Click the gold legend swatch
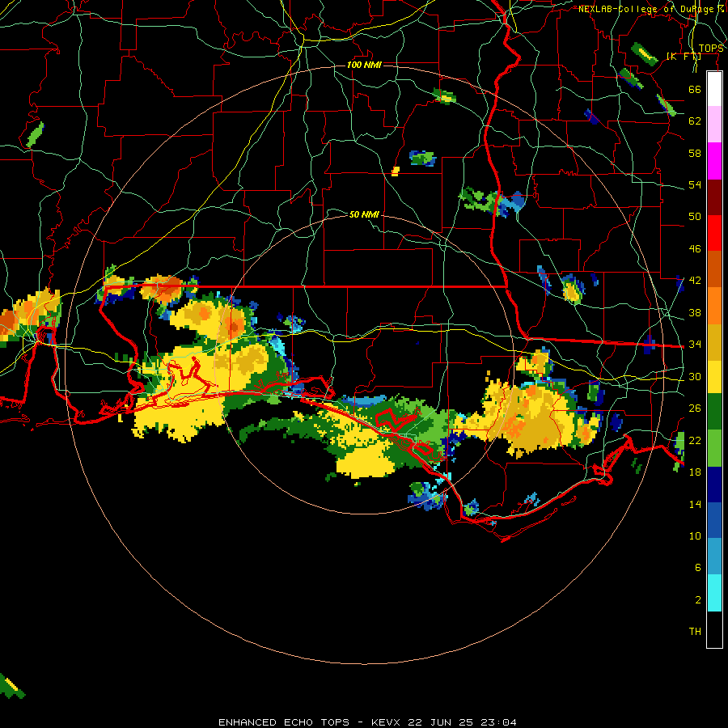Viewport: 728px width, 728px height. pyautogui.click(x=714, y=341)
